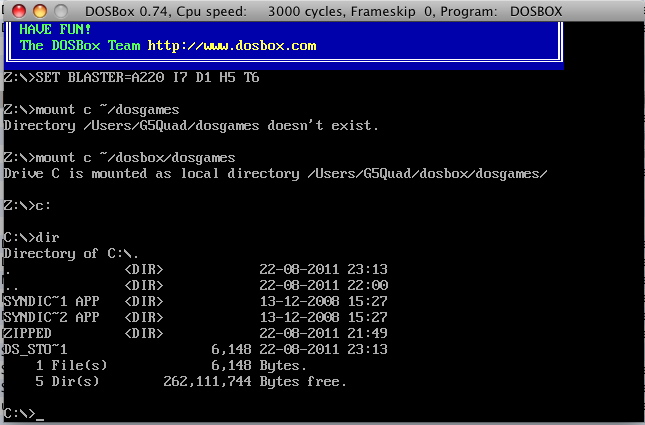The width and height of the screenshot is (645, 425).
Task: Click the parent directory ".." entry
Action: tap(9, 286)
